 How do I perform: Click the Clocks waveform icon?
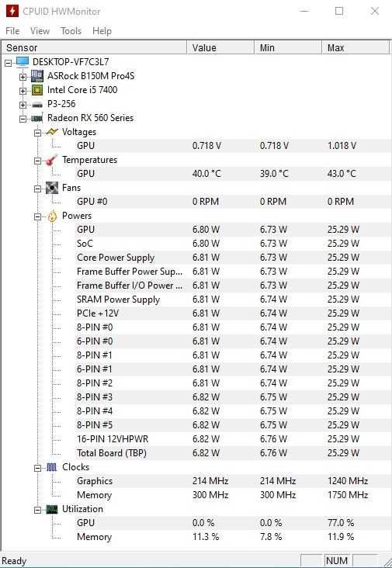[x=52, y=467]
